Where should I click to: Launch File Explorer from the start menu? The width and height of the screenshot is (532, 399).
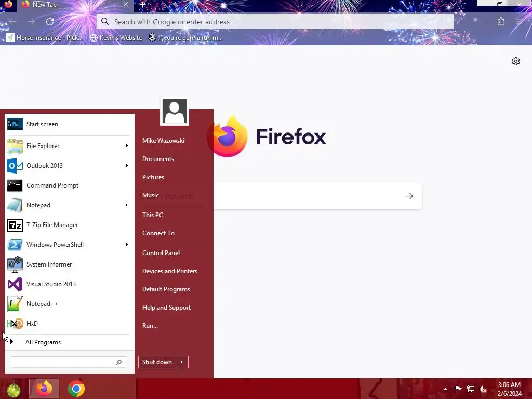click(x=69, y=146)
